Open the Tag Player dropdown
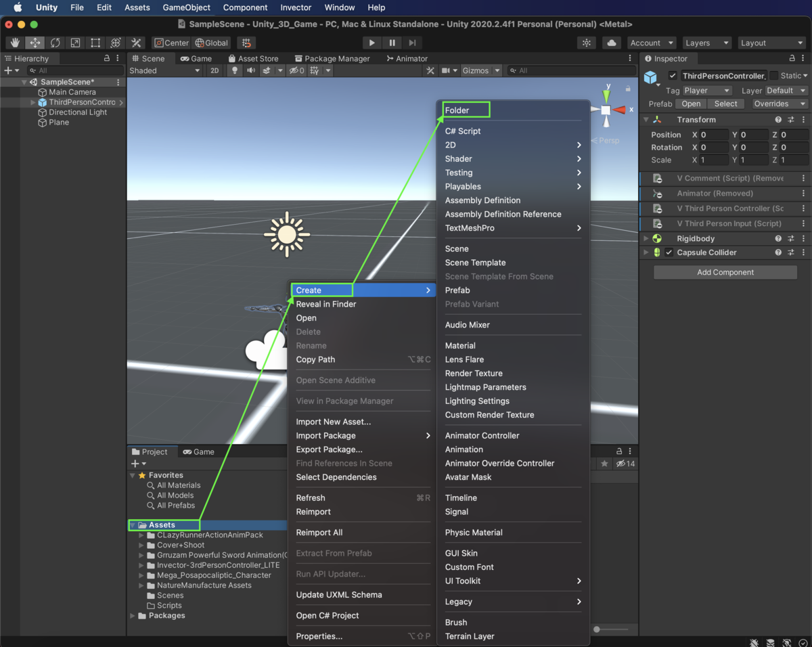Screen dimensions: 812x647 [x=707, y=90]
